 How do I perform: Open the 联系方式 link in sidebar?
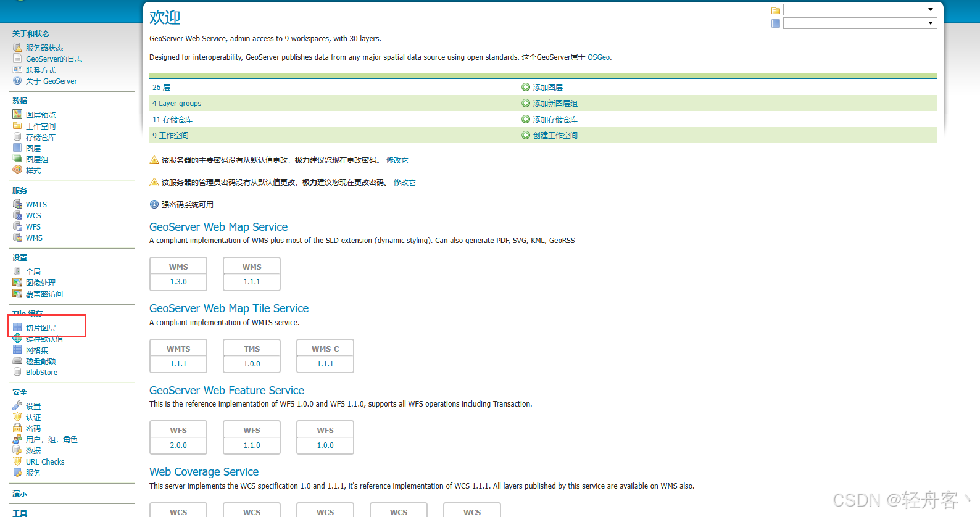(x=41, y=70)
